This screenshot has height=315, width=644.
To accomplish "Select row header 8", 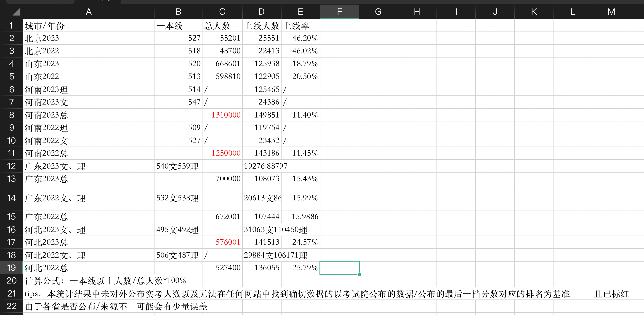I will [x=11, y=115].
